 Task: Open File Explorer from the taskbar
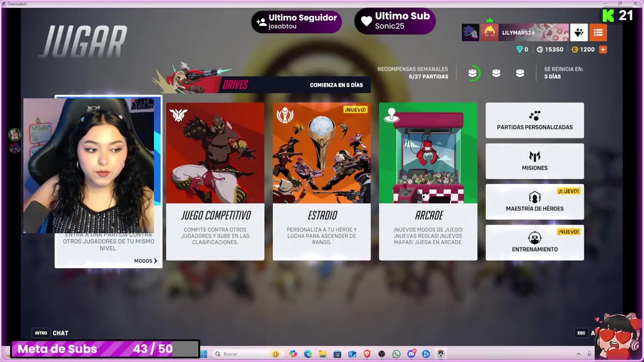point(323,354)
